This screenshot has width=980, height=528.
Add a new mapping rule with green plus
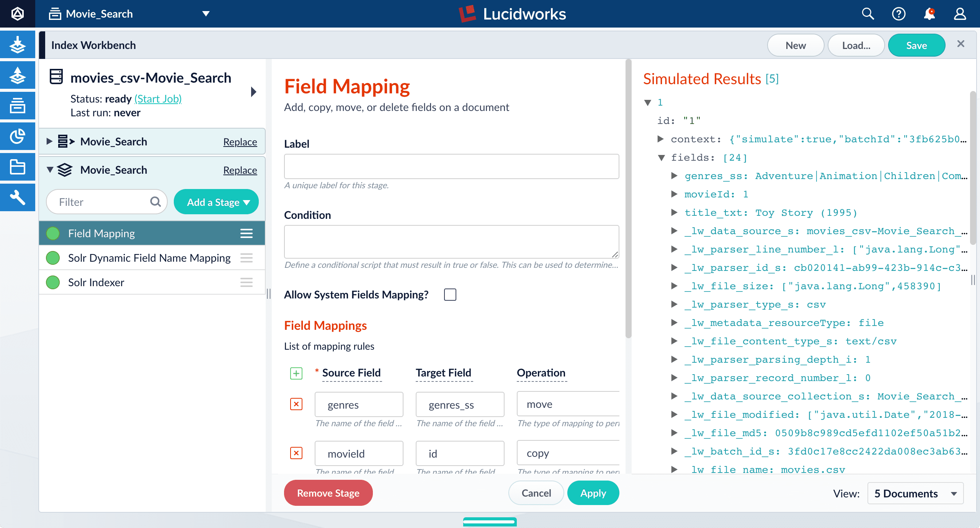(296, 373)
